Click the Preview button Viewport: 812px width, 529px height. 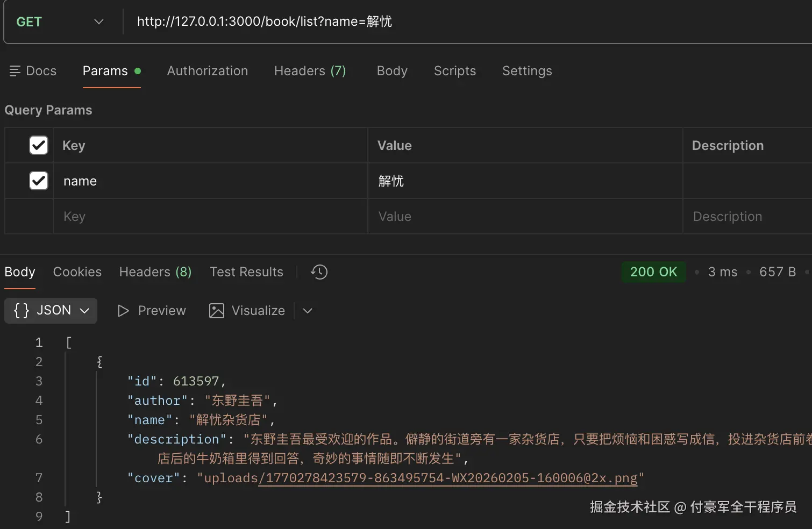152,311
